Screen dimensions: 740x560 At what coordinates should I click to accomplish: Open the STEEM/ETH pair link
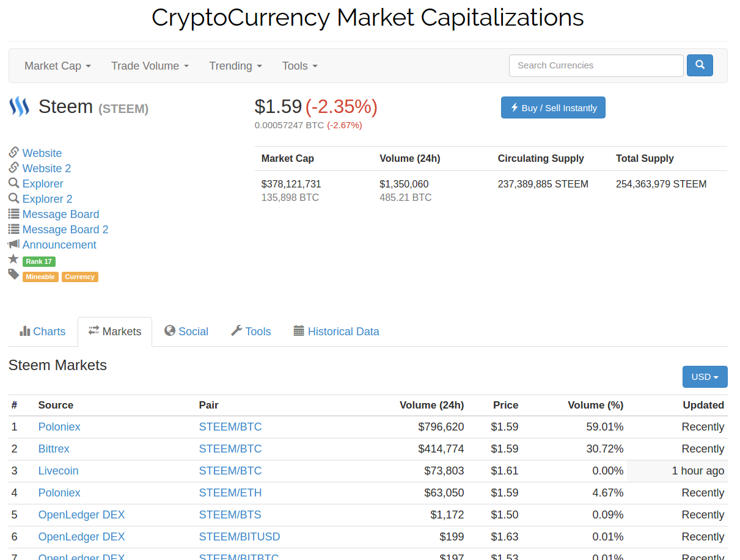pos(230,493)
